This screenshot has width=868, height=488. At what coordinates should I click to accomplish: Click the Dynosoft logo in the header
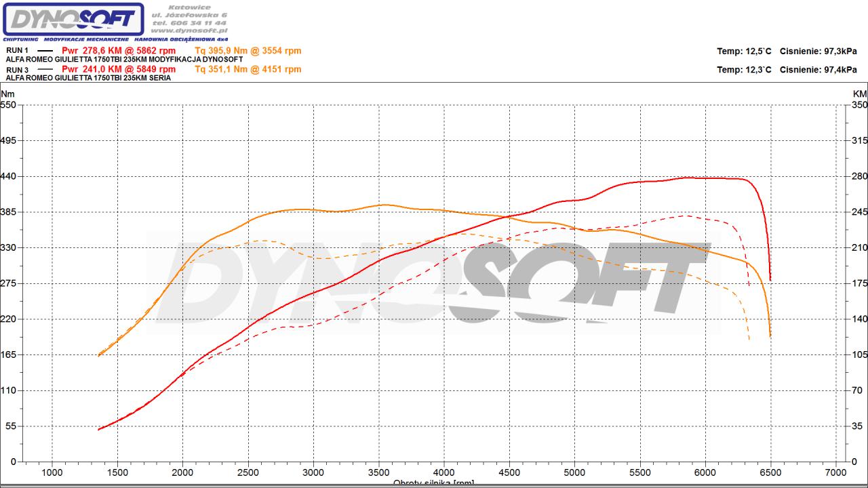73,19
